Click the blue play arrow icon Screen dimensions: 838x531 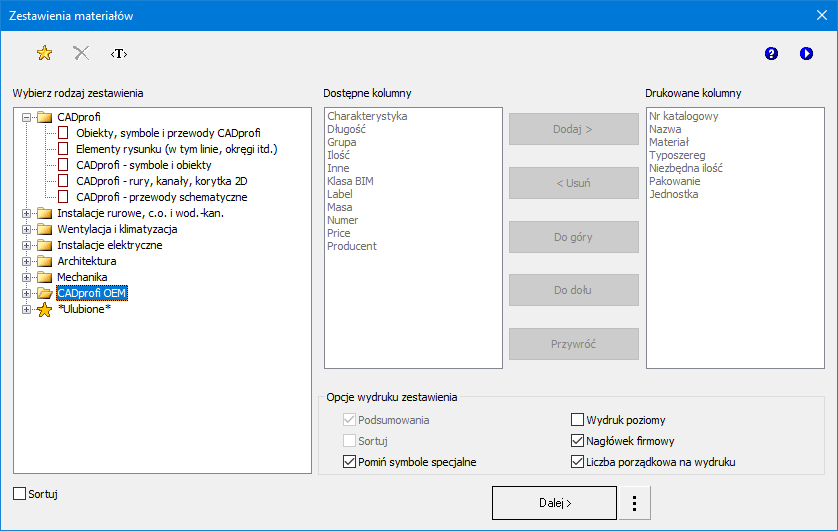(806, 54)
